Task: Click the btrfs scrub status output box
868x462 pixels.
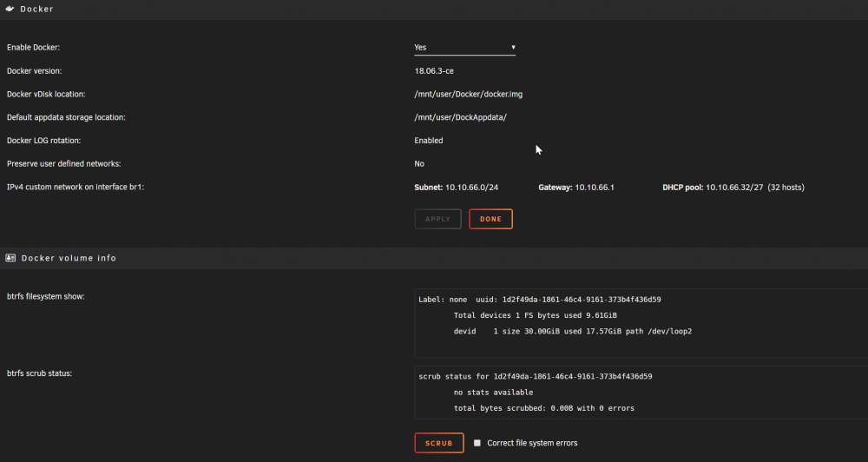Action: (x=641, y=393)
